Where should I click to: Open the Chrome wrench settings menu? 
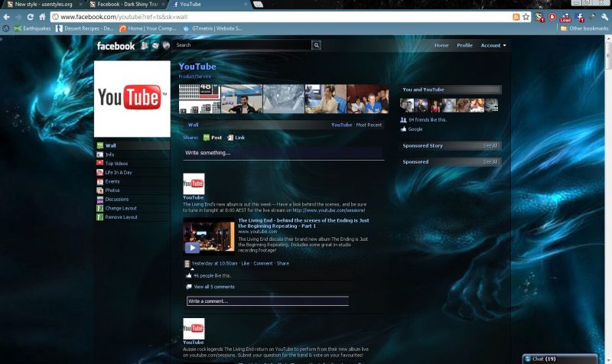coord(604,17)
